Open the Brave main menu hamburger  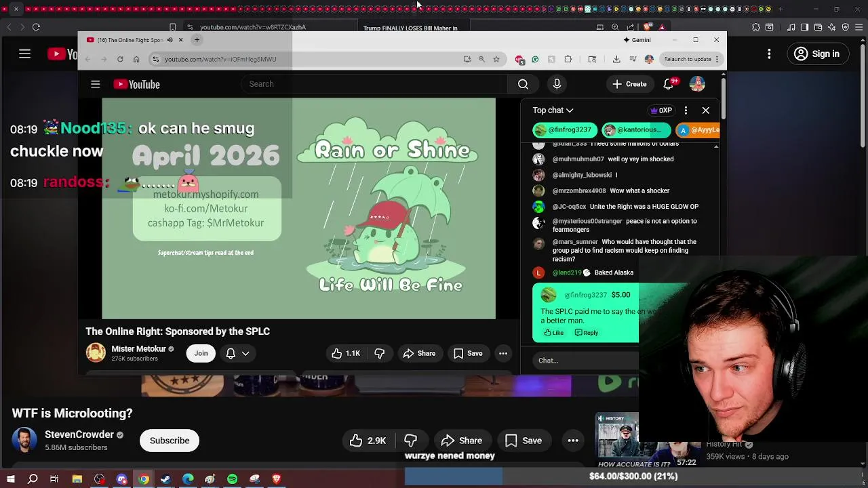click(859, 27)
